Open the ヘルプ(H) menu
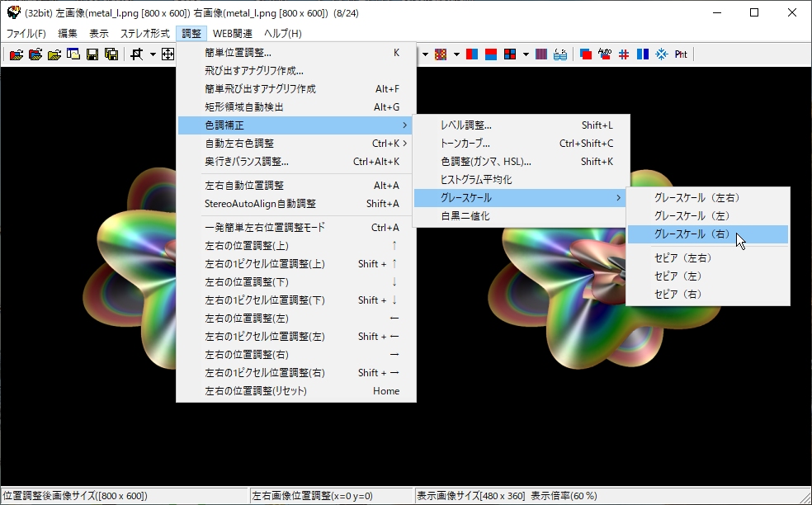 283,34
